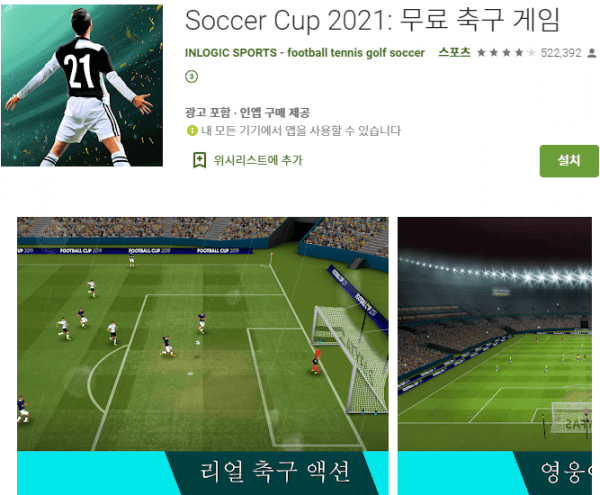Click the 522,392 review count
This screenshot has width=600, height=495.
(x=561, y=53)
